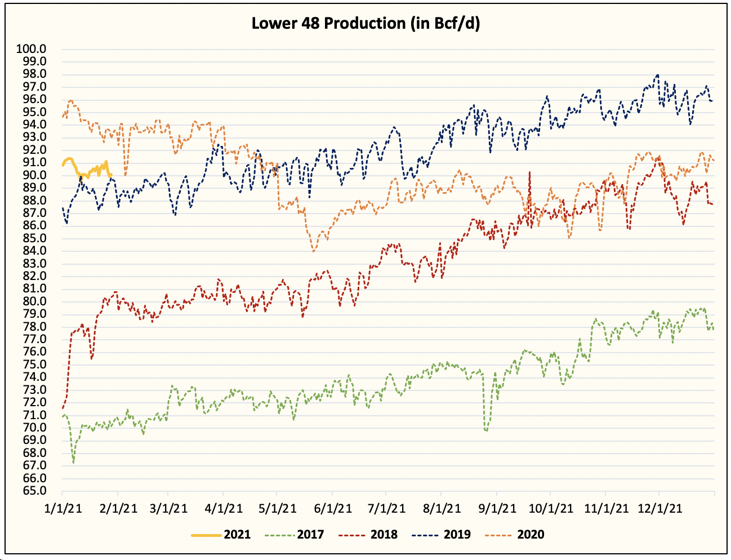731x560 pixels.
Task: Click the dashed green 2017 legend line sample
Action: tap(279, 535)
